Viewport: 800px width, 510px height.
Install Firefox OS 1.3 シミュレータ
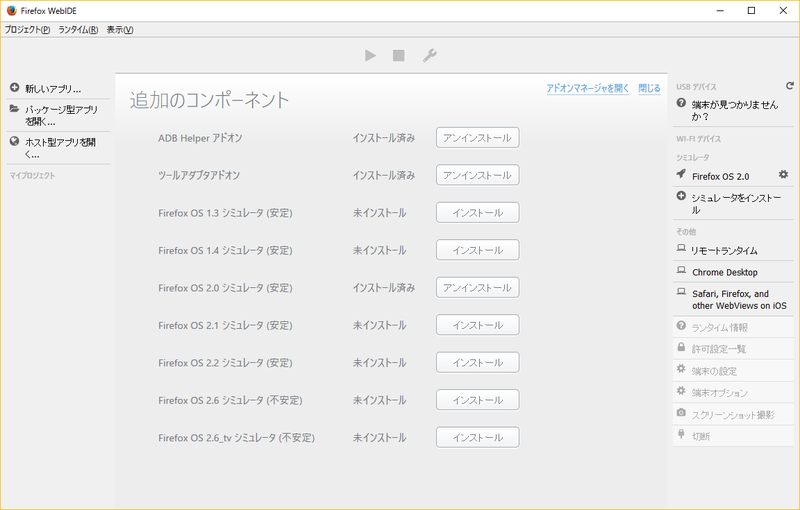point(478,213)
